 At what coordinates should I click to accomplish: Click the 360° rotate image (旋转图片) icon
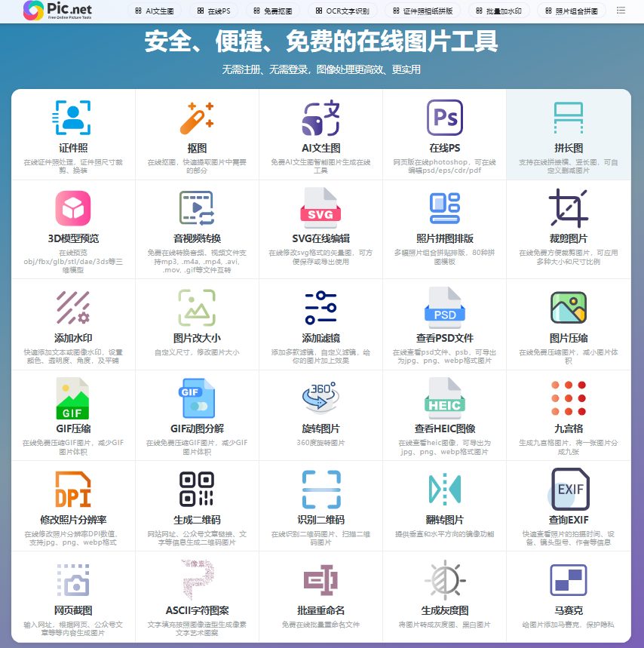320,398
